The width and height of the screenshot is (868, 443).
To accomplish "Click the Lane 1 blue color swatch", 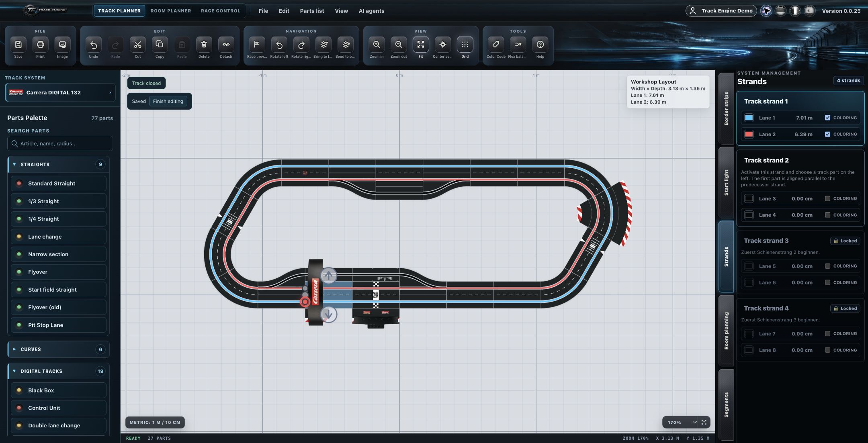I will [749, 118].
